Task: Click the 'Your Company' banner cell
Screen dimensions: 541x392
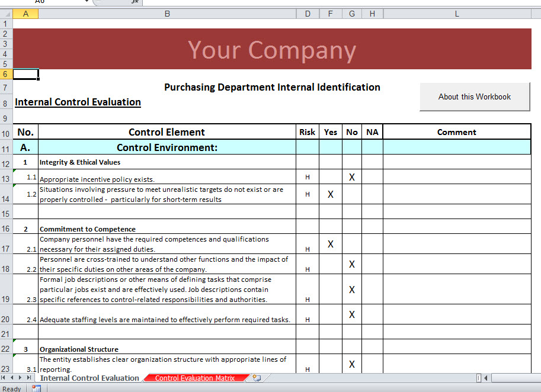Action: click(272, 49)
